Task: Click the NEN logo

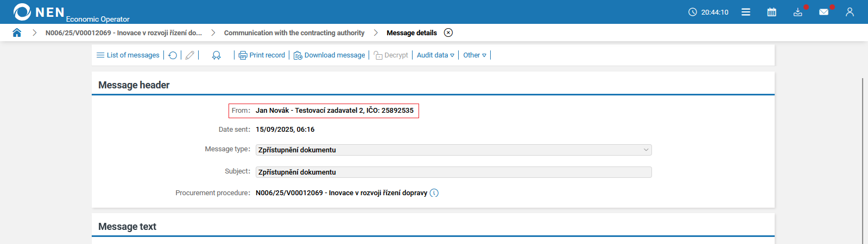Action: click(39, 11)
